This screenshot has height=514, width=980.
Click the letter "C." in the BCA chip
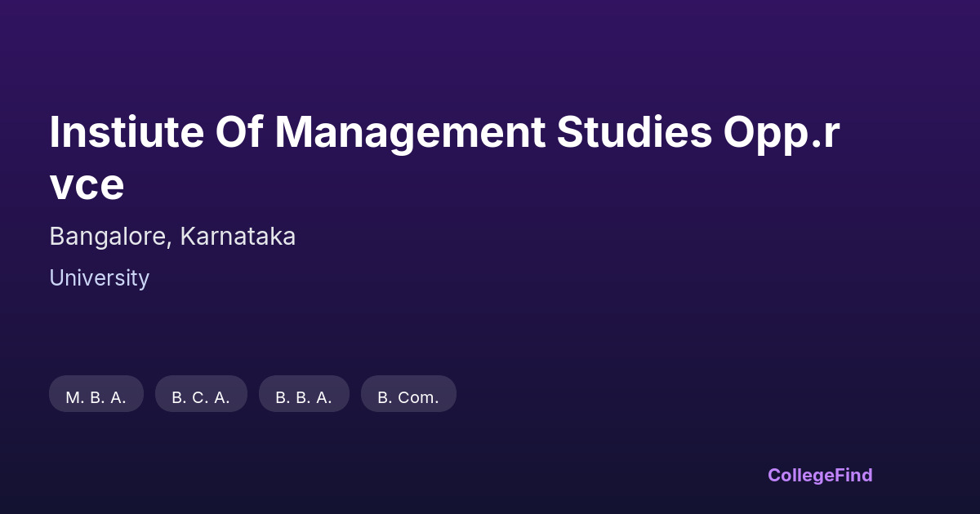(x=201, y=397)
